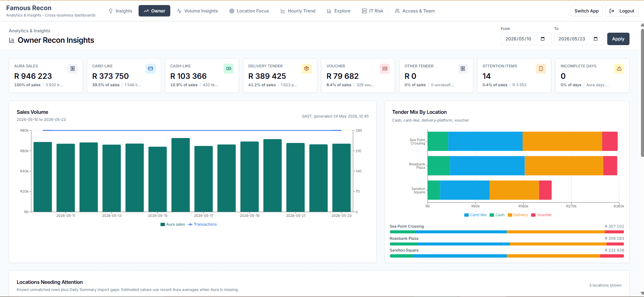Open the Explore tab
644x297 pixels.
click(339, 11)
